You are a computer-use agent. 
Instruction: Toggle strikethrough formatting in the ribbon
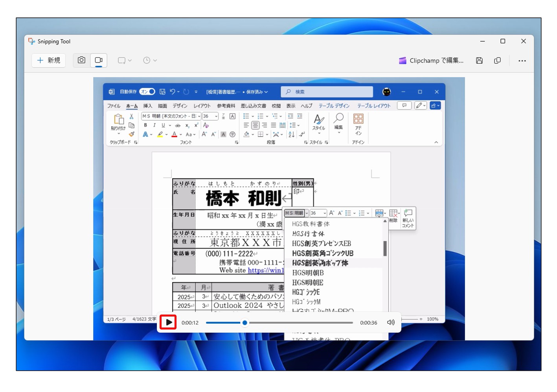(x=178, y=125)
